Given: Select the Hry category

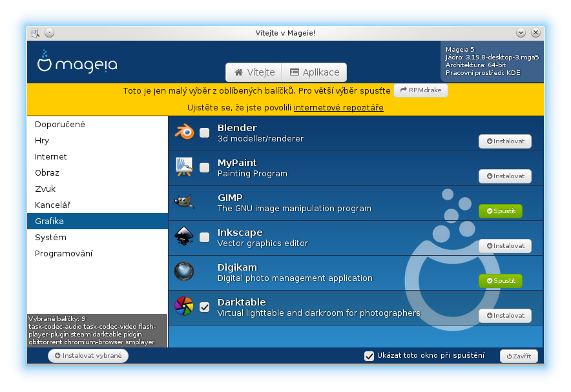Looking at the screenshot, I should [98, 141].
